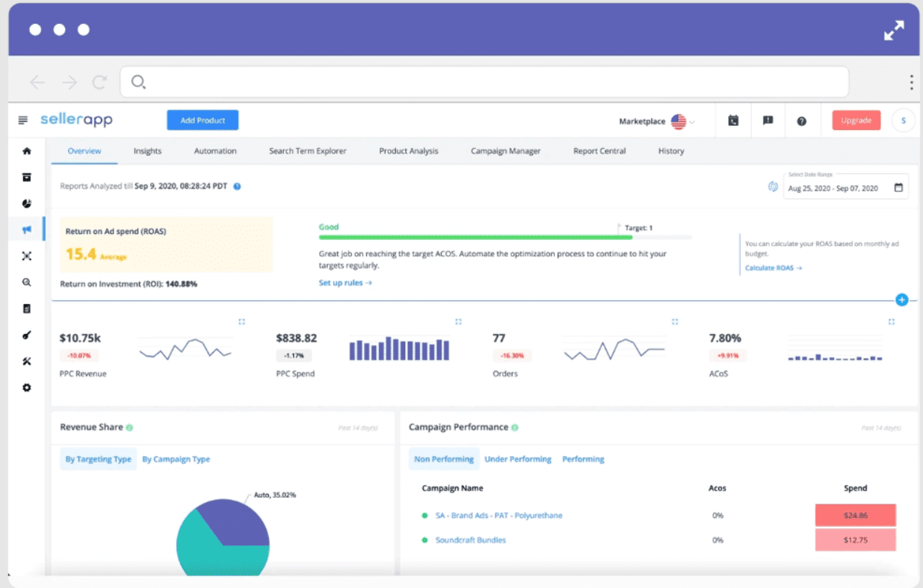Select the By Campaign Type toggle
Image resolution: width=923 pixels, height=588 pixels.
(x=176, y=459)
